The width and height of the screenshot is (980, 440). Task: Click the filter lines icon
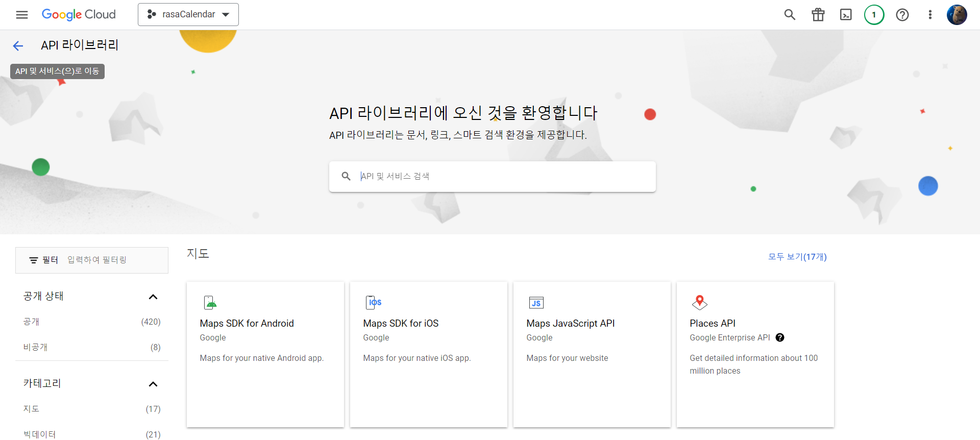pyautogui.click(x=34, y=260)
